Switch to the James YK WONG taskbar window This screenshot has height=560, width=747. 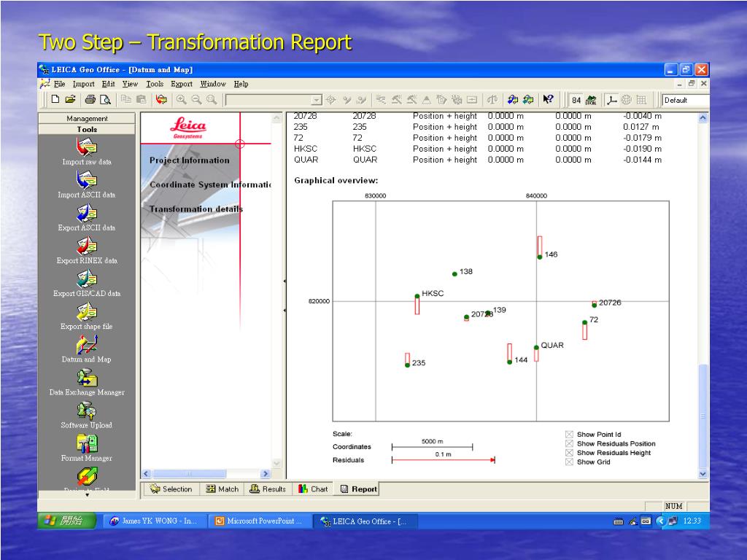point(155,521)
